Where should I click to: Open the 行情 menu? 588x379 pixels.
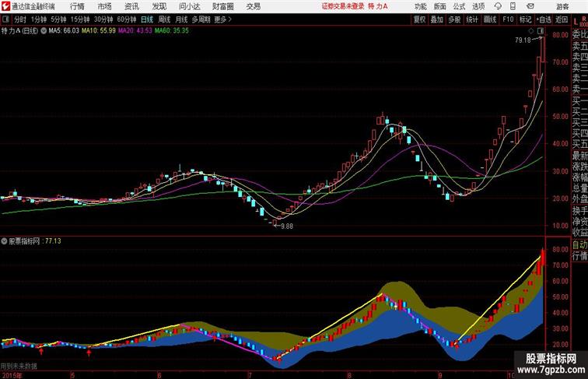click(77, 6)
